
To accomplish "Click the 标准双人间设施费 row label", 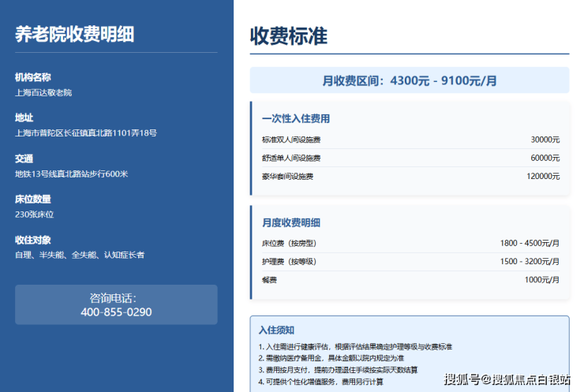I will [x=291, y=140].
